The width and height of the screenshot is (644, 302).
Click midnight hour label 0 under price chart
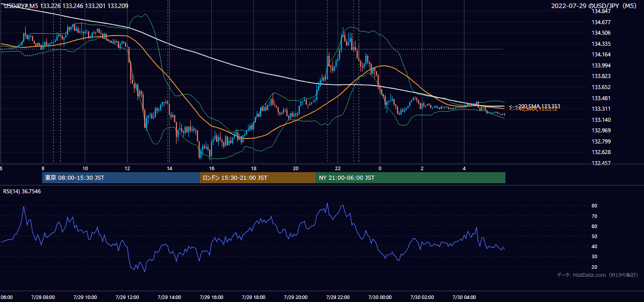(380, 168)
